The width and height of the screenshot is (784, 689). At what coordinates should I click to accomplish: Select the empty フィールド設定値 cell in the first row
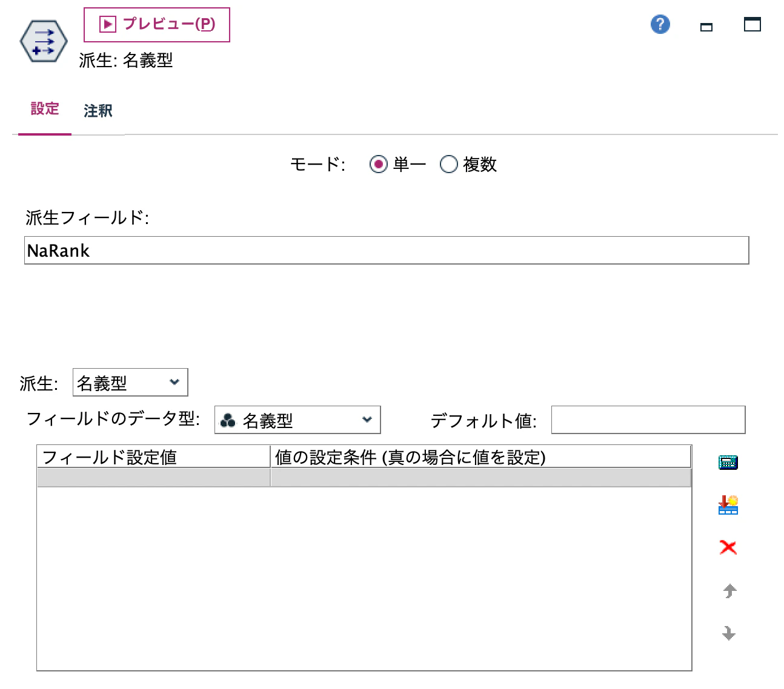[153, 478]
